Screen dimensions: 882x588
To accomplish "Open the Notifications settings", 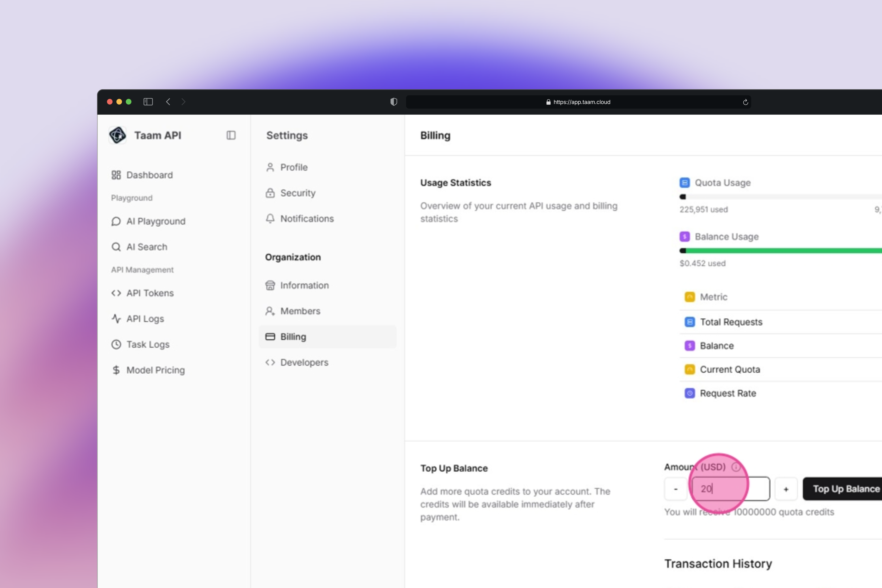I will [x=307, y=219].
